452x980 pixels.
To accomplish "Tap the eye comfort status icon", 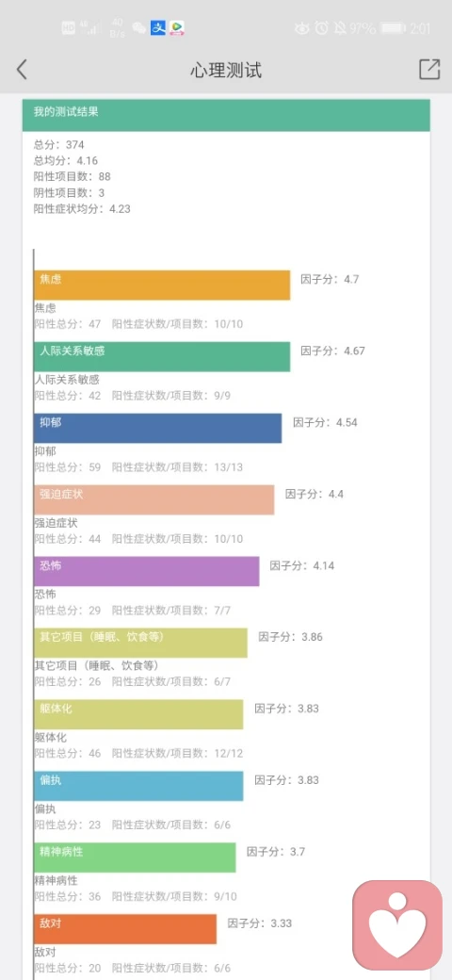I will tap(302, 28).
